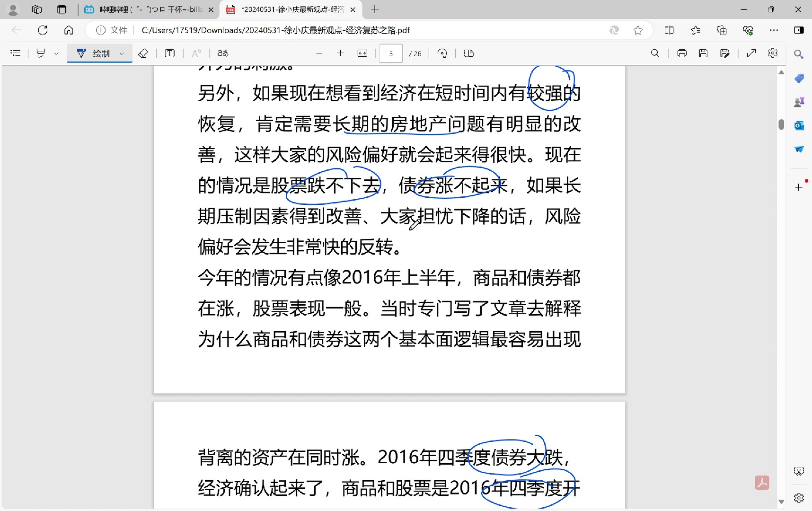The width and height of the screenshot is (812, 511).
Task: Add a sidebar app with plus
Action: click(x=799, y=187)
